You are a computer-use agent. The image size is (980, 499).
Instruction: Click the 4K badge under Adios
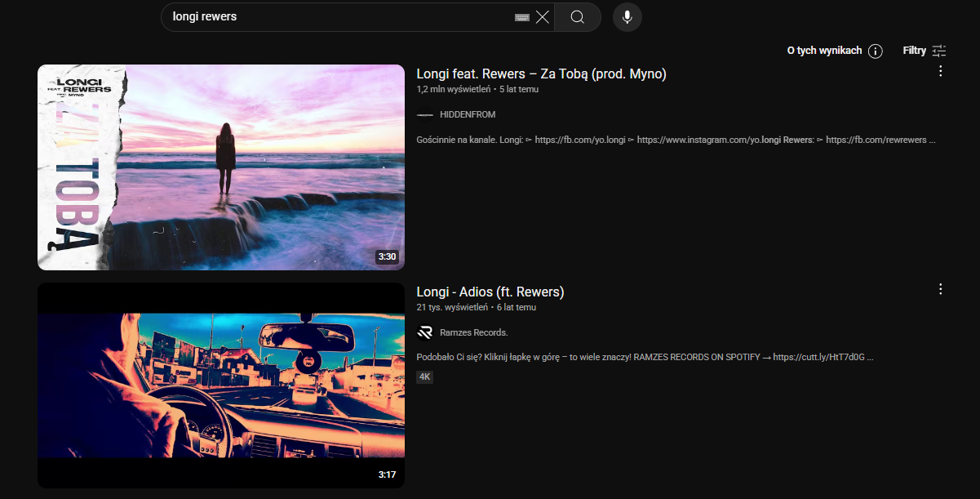(424, 376)
